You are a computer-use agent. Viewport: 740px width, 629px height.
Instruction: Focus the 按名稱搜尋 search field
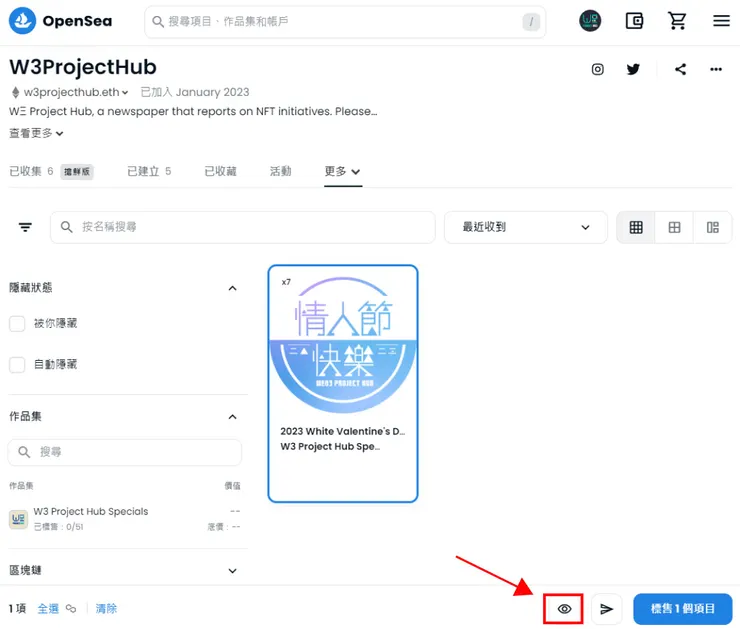pos(243,227)
